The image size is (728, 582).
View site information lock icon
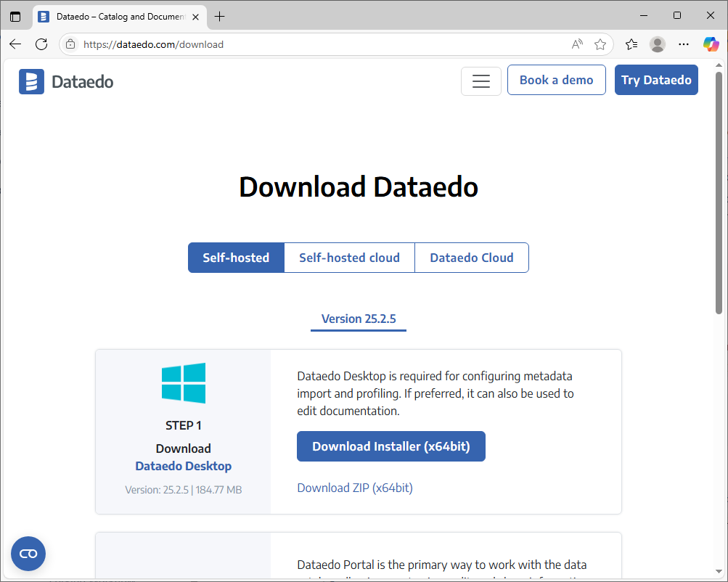click(70, 44)
